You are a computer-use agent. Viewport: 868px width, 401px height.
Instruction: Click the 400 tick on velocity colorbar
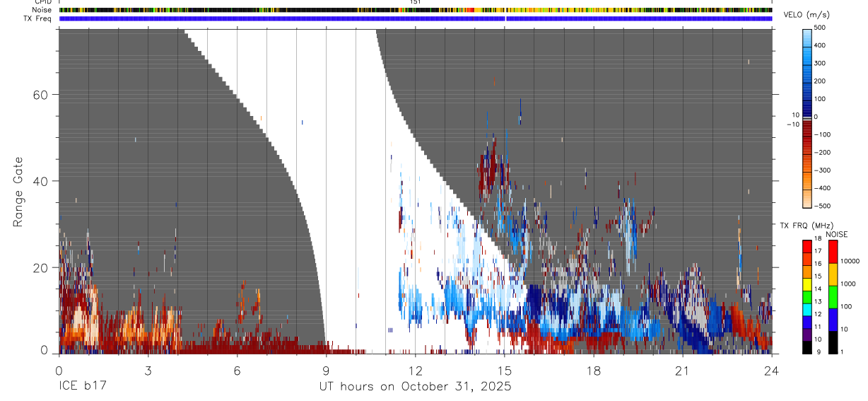(821, 45)
